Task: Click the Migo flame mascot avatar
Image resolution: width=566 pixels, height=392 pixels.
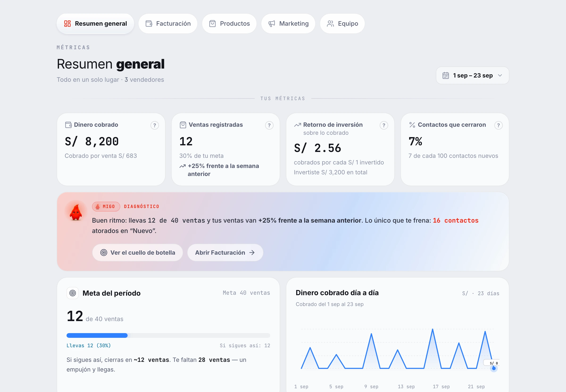Action: (x=76, y=212)
